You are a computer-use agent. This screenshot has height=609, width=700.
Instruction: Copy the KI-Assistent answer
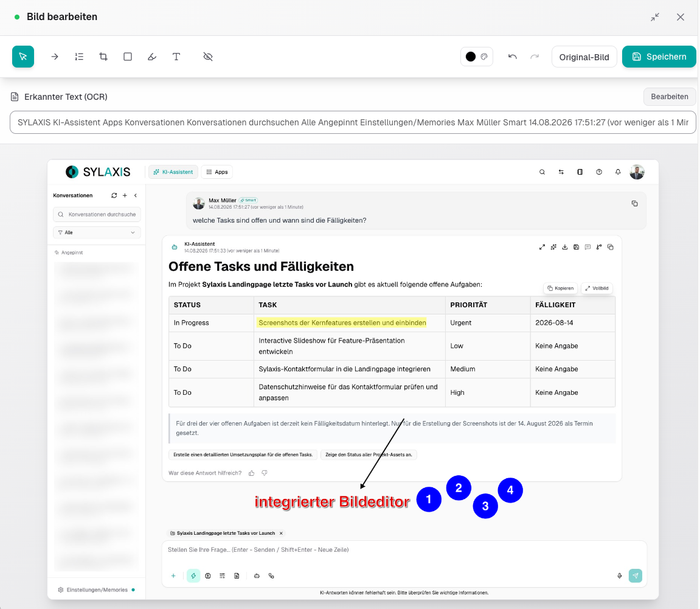(611, 247)
